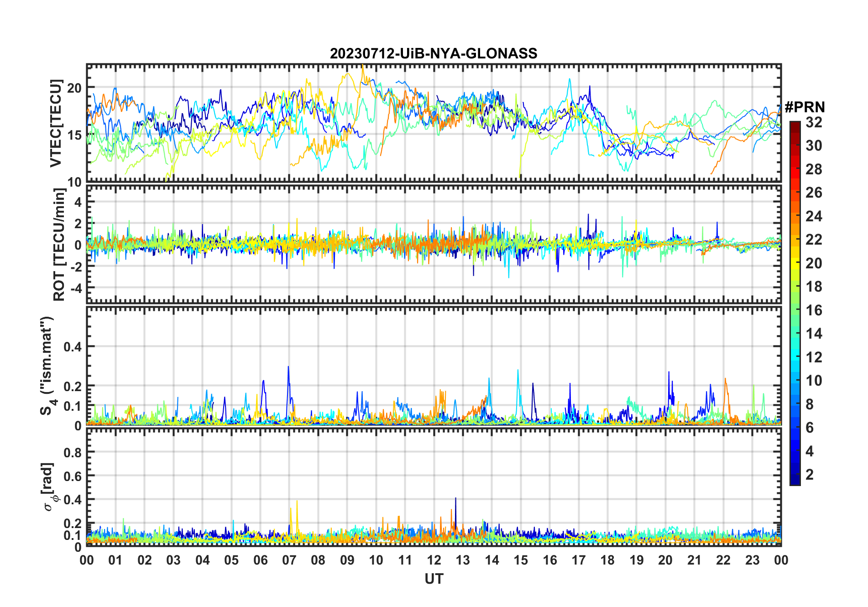Image resolution: width=868 pixels, height=607 pixels.
Task: Click x-axis hour tick 17
Action: point(579,560)
